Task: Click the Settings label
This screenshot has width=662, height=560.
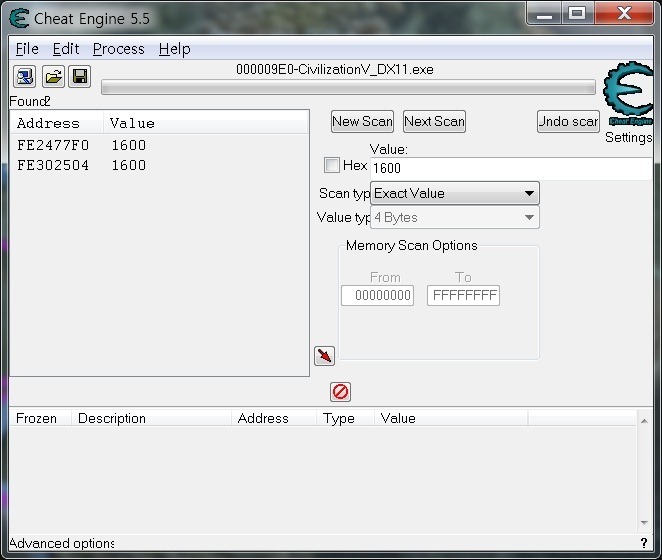Action: pyautogui.click(x=629, y=137)
